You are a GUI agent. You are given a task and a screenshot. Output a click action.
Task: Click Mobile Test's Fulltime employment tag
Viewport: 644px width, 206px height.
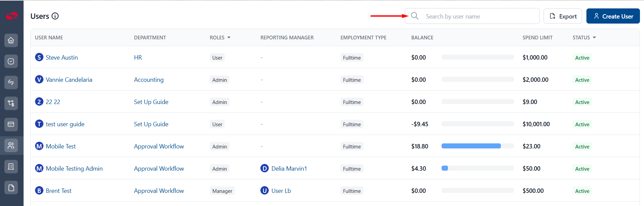click(x=352, y=146)
